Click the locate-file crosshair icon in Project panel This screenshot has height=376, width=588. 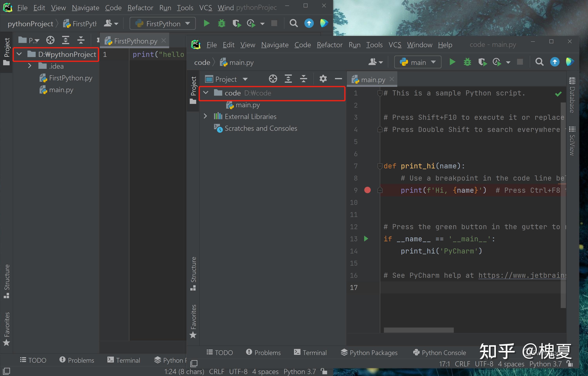[273, 79]
